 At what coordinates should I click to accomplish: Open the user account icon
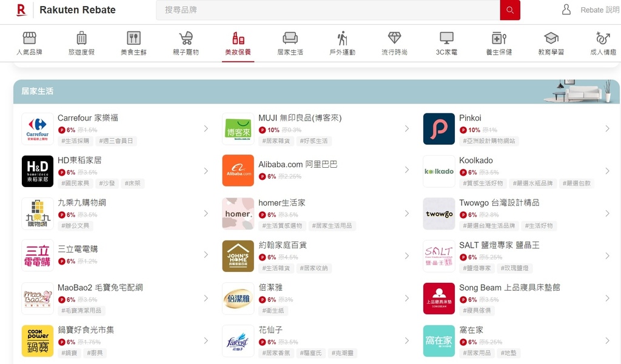click(566, 10)
